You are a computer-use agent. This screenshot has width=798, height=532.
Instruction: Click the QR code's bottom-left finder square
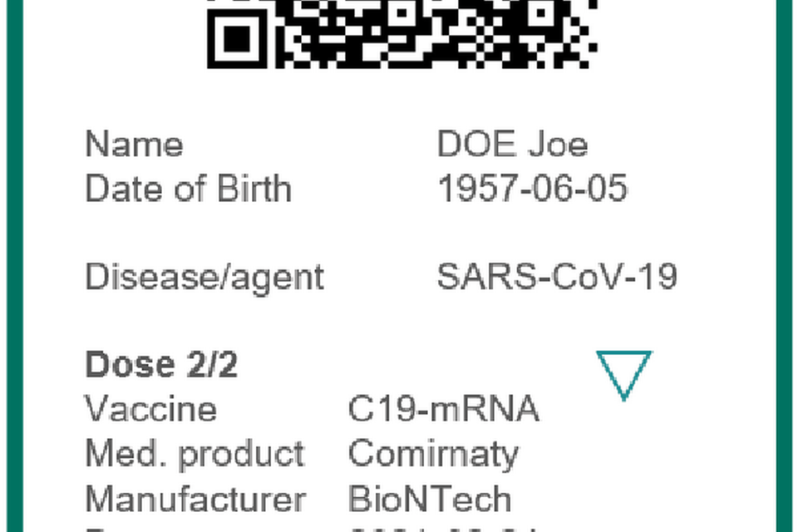[239, 37]
